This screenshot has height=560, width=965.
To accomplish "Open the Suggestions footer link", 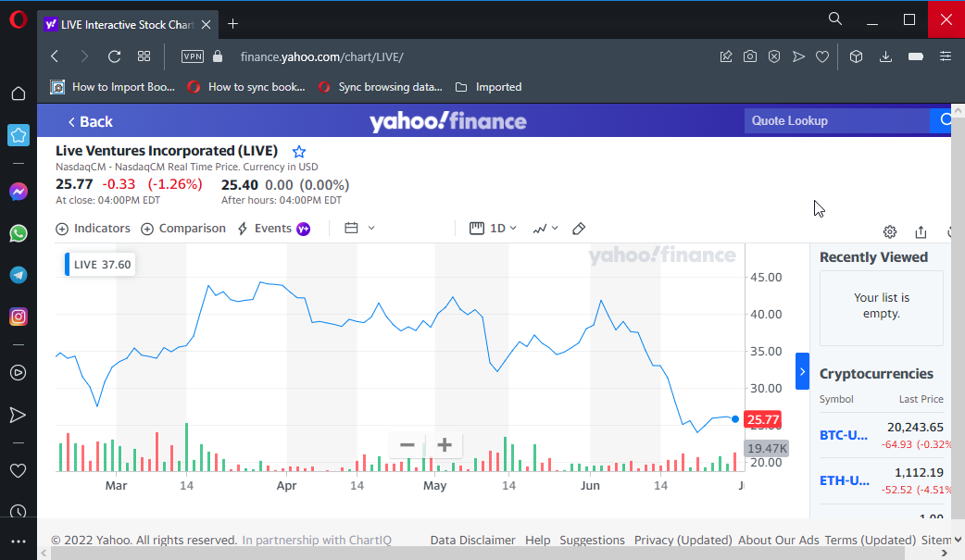I will (x=592, y=540).
